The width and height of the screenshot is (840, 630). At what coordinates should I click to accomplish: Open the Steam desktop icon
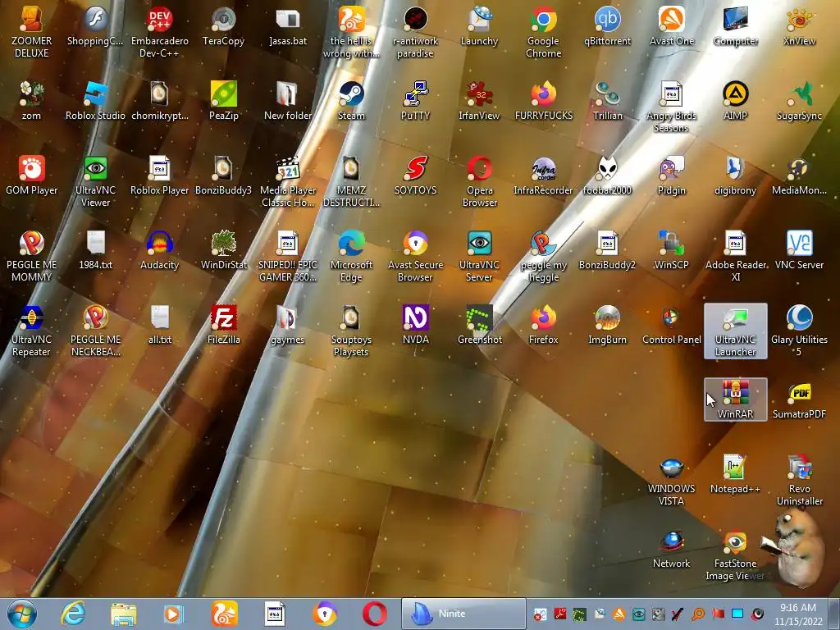[x=351, y=101]
